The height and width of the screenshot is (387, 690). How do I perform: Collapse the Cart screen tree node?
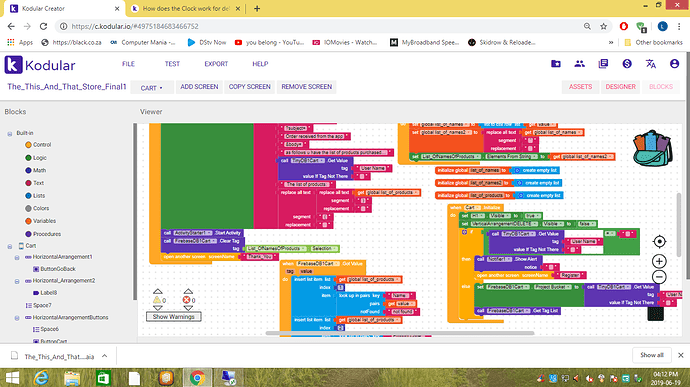(10, 247)
